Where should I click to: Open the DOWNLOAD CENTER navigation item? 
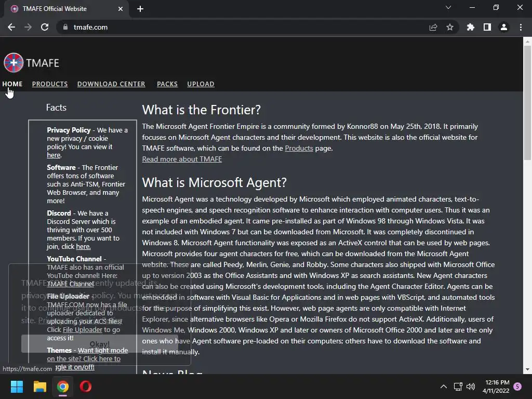tap(111, 84)
